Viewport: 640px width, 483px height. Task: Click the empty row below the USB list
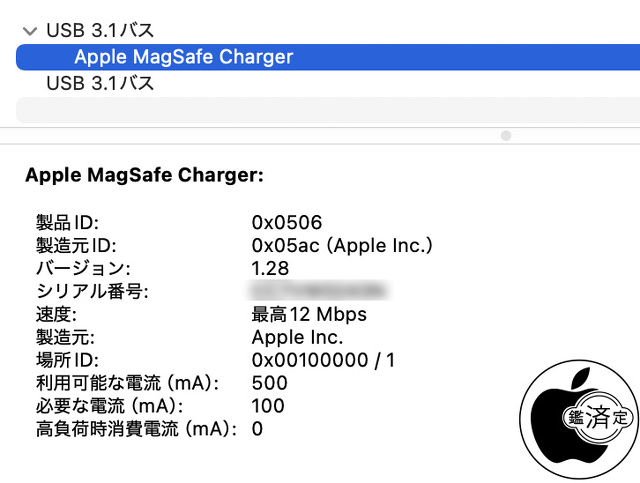320,110
